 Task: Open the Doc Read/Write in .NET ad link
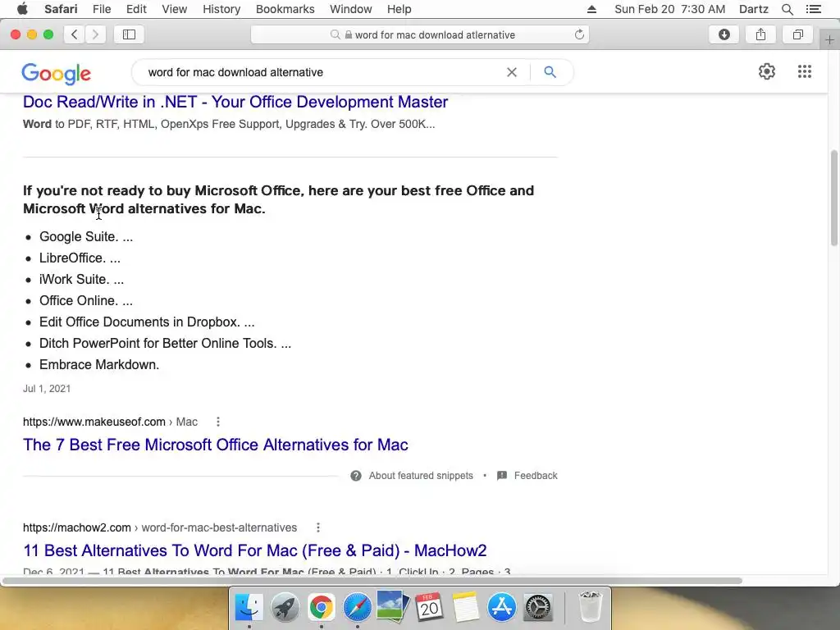[235, 102]
